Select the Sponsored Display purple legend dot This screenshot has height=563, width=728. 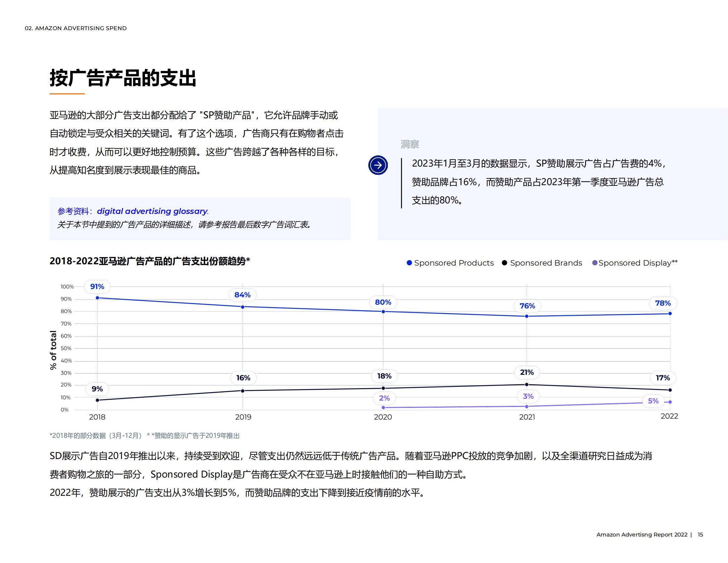click(596, 263)
